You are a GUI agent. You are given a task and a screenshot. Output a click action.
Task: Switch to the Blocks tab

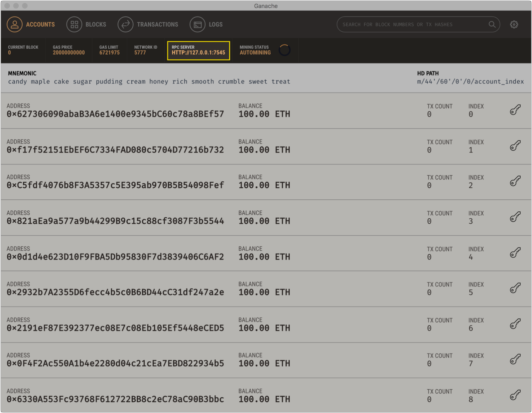(x=86, y=24)
